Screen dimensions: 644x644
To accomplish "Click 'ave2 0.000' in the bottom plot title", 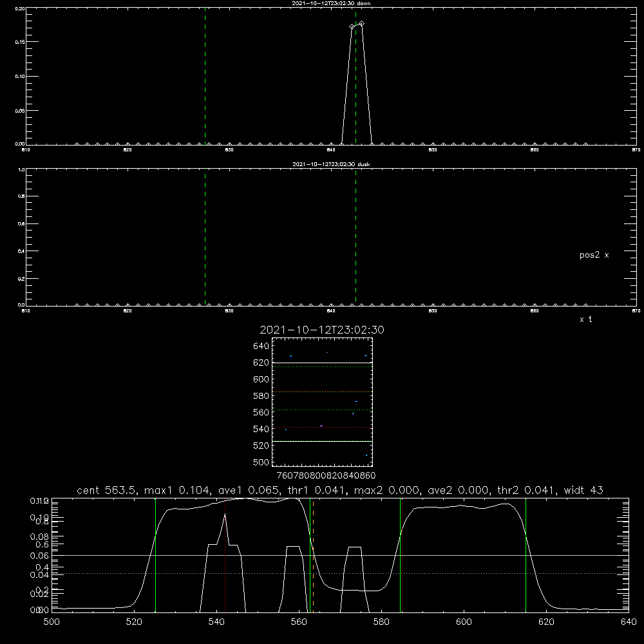I will pos(459,490).
